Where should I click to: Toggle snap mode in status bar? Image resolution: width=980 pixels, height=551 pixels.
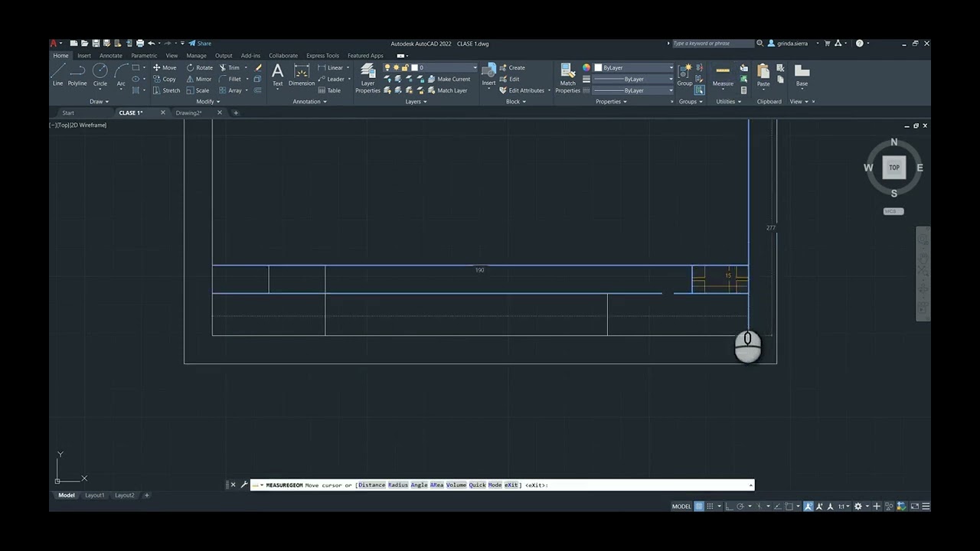pyautogui.click(x=710, y=506)
